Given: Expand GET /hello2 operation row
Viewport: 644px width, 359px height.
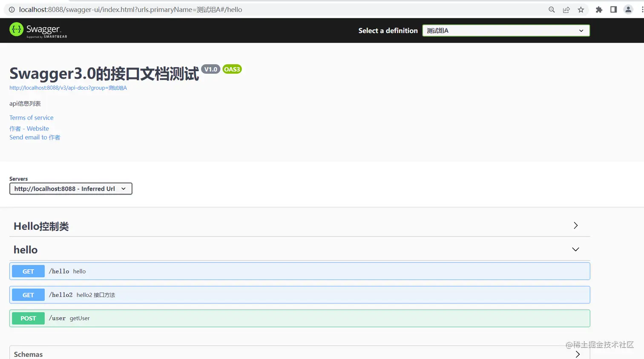Looking at the screenshot, I should pyautogui.click(x=299, y=295).
